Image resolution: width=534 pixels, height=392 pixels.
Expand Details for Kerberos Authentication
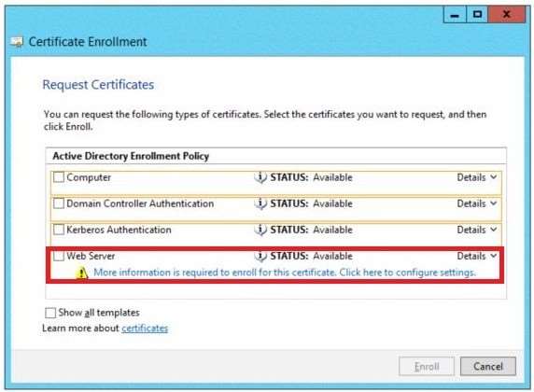coord(477,230)
